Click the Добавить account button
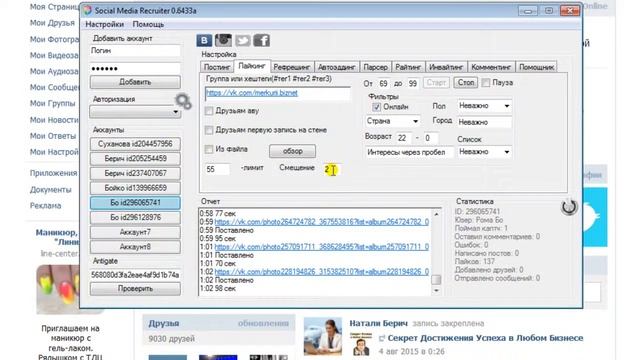640x360 pixels. tap(135, 82)
